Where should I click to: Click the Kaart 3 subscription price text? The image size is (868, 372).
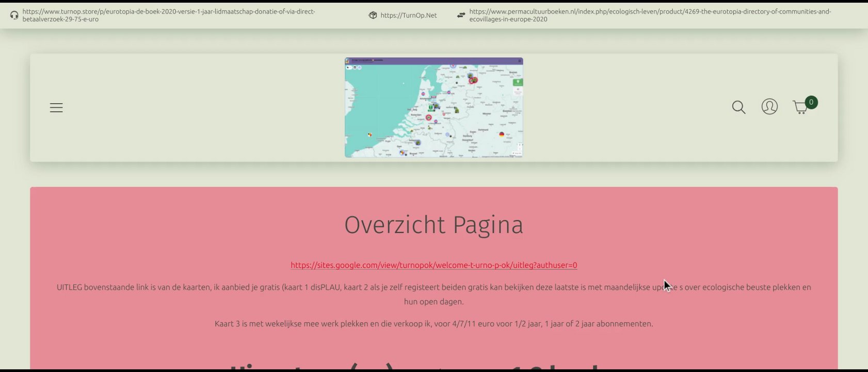(433, 324)
